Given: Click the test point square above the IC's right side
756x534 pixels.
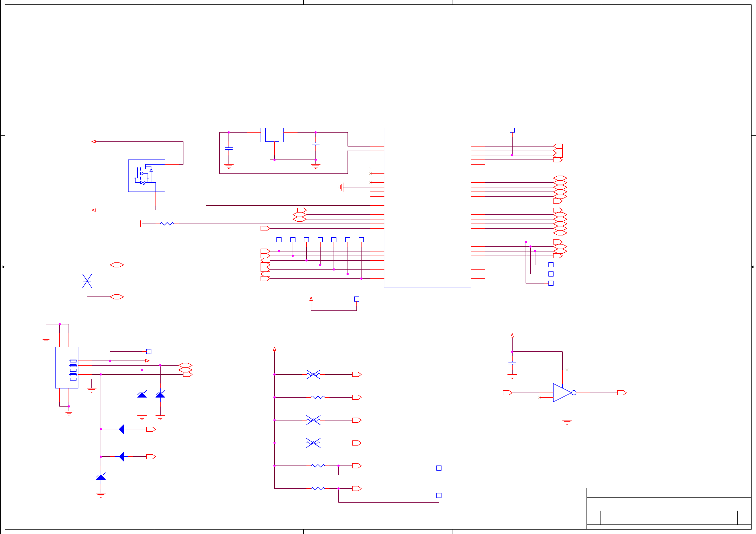Looking at the screenshot, I should pyautogui.click(x=512, y=130).
